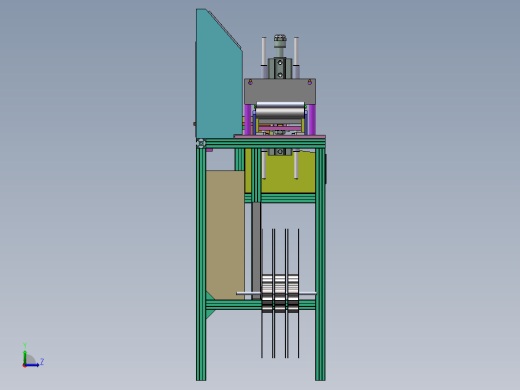Select the lower green horizontal crossbar

233,305
